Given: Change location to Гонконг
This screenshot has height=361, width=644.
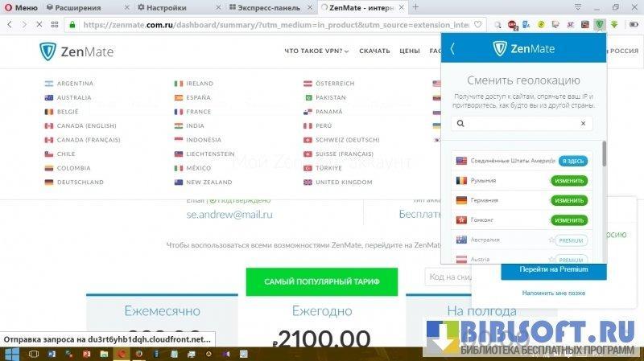Looking at the screenshot, I should (569, 219).
